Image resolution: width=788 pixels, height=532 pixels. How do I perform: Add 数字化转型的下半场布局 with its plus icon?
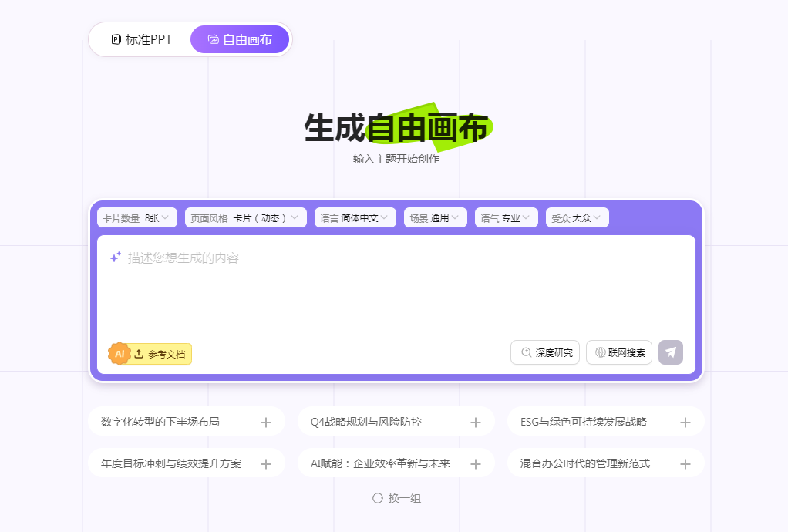click(x=266, y=423)
